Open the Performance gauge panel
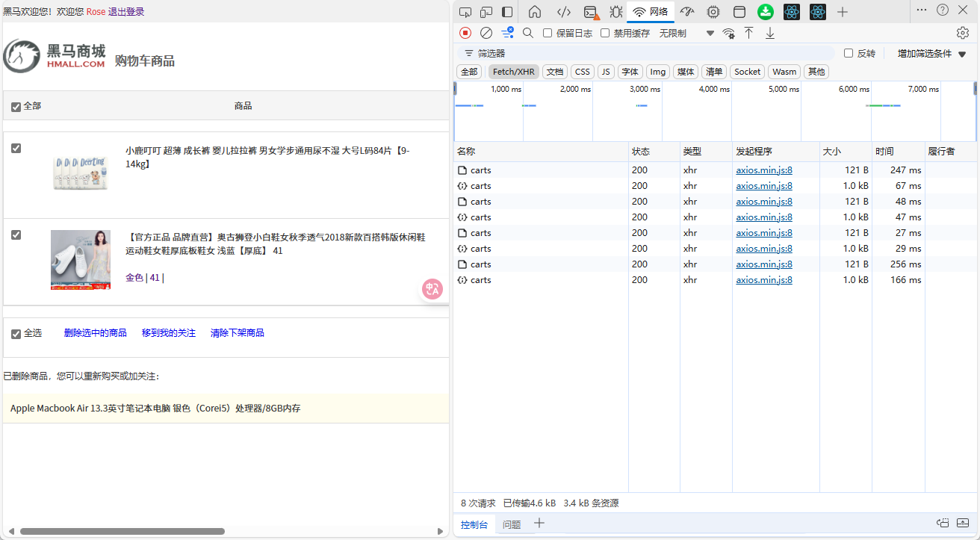The height and width of the screenshot is (540, 980). [x=687, y=12]
